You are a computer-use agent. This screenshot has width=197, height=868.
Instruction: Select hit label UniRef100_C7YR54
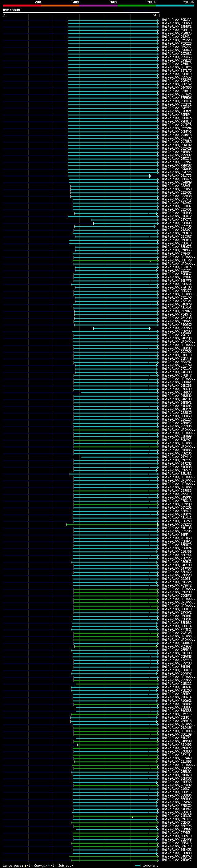[x=176, y=833]
